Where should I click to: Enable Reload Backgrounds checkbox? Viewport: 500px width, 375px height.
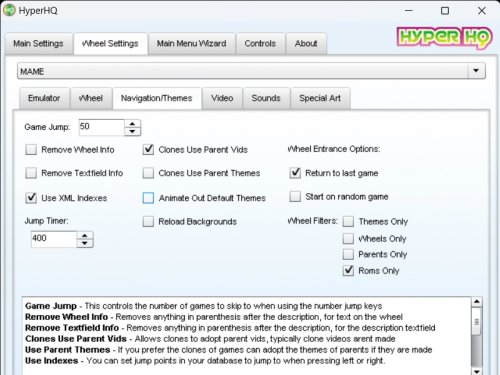coord(148,222)
